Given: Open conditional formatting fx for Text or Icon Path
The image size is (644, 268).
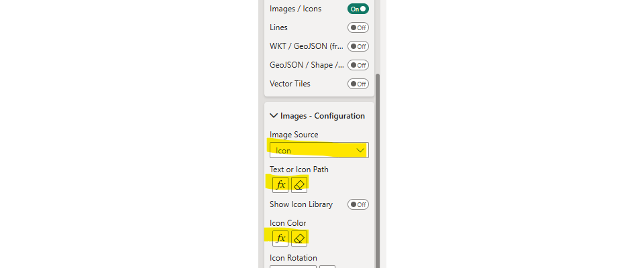Looking at the screenshot, I should pos(280,184).
